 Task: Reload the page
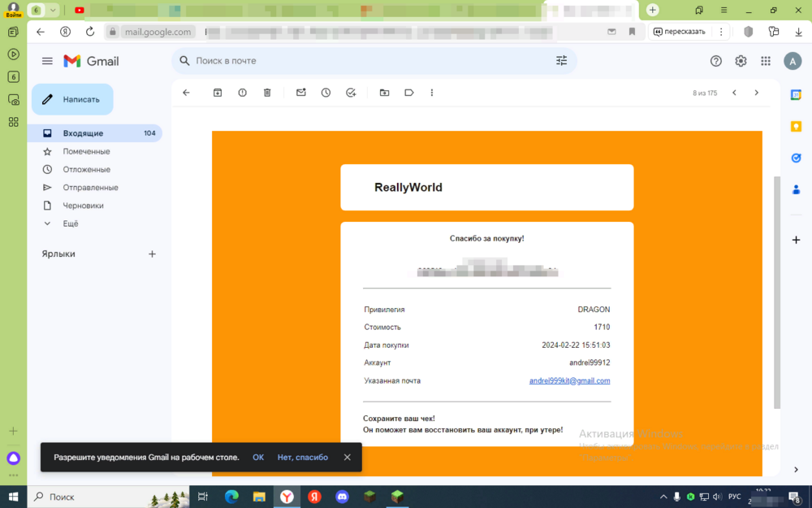point(90,32)
